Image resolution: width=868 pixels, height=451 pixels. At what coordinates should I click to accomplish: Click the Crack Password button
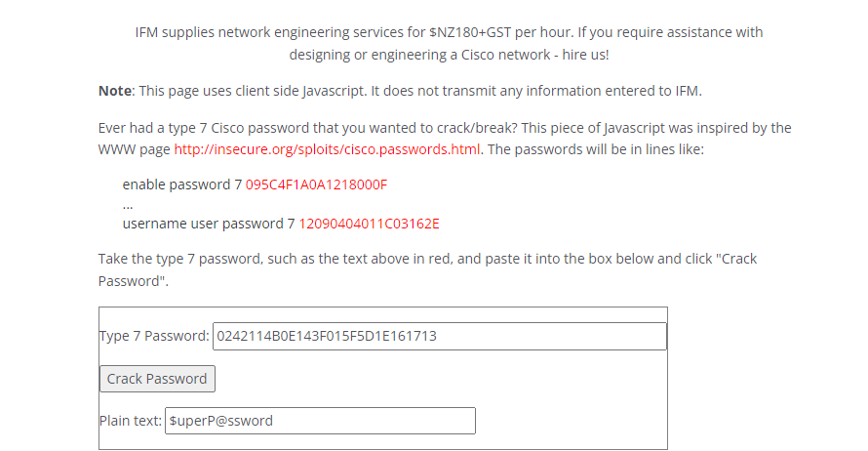pyautogui.click(x=157, y=379)
